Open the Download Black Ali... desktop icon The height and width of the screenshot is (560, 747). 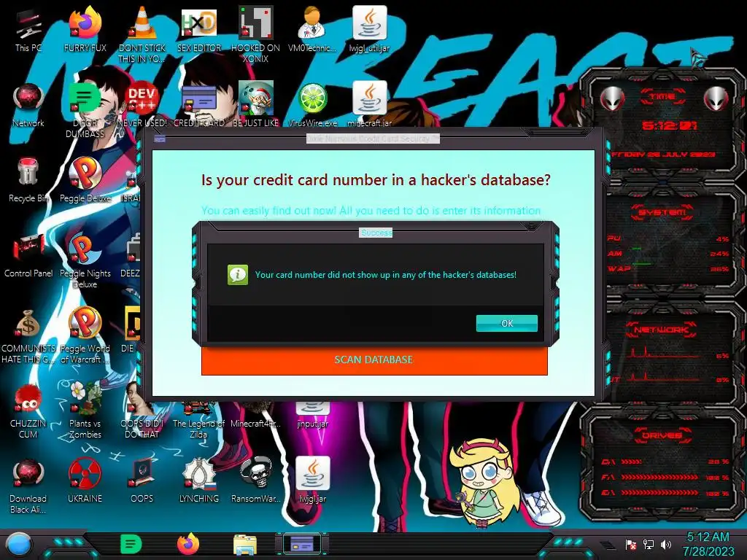coord(28,486)
